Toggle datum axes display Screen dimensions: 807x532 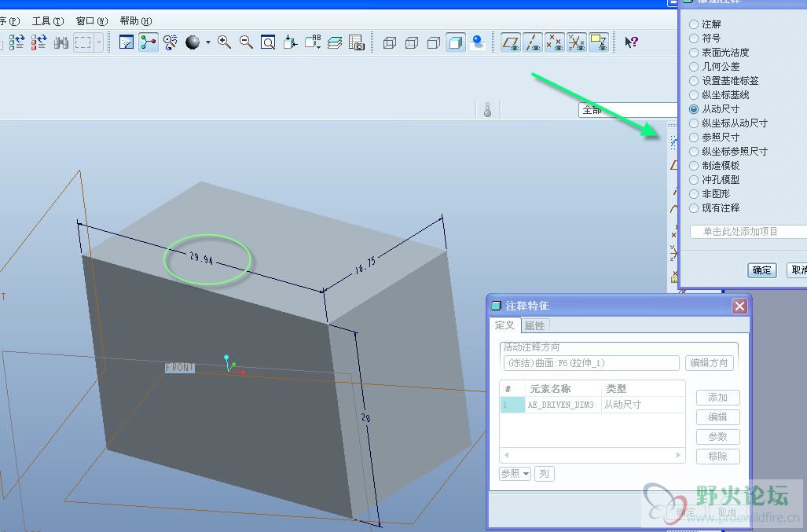533,42
